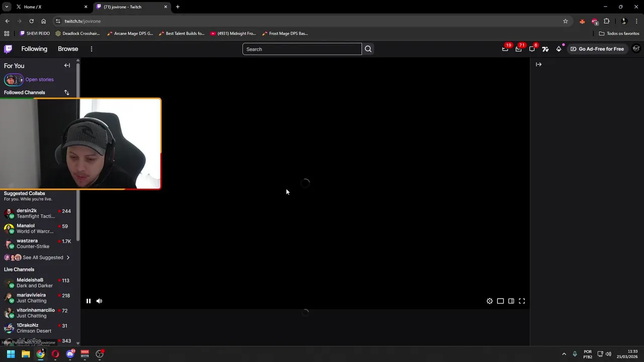
Task: Open the Get Bits diamond icon
Action: [558, 49]
